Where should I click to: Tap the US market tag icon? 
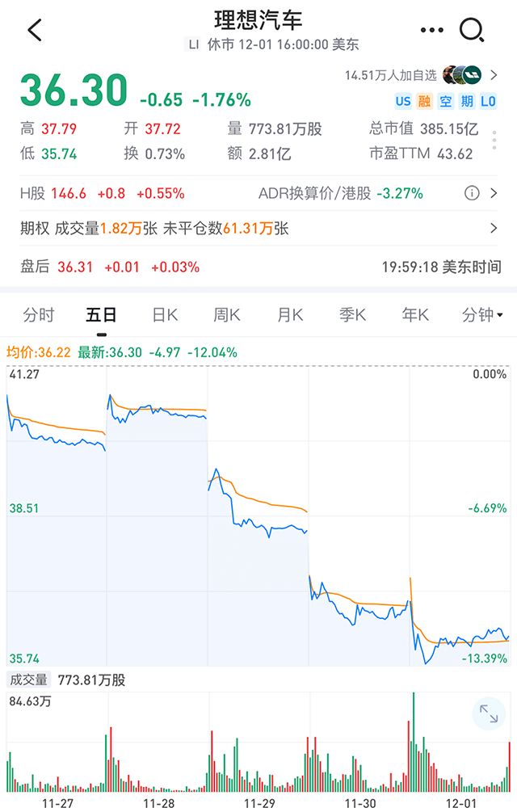tap(403, 101)
